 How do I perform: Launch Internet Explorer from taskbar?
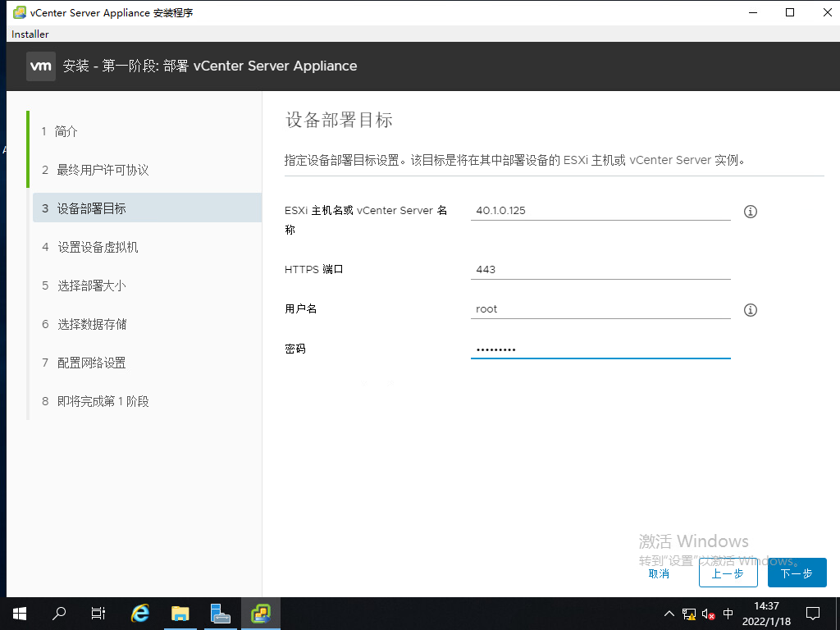139,614
